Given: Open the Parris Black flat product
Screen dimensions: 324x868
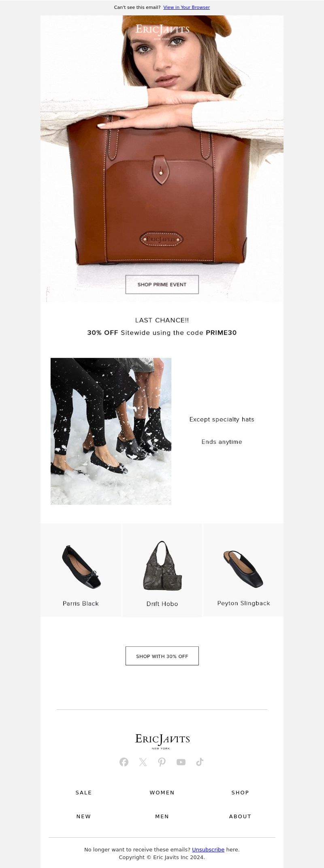Looking at the screenshot, I should (x=81, y=570).
